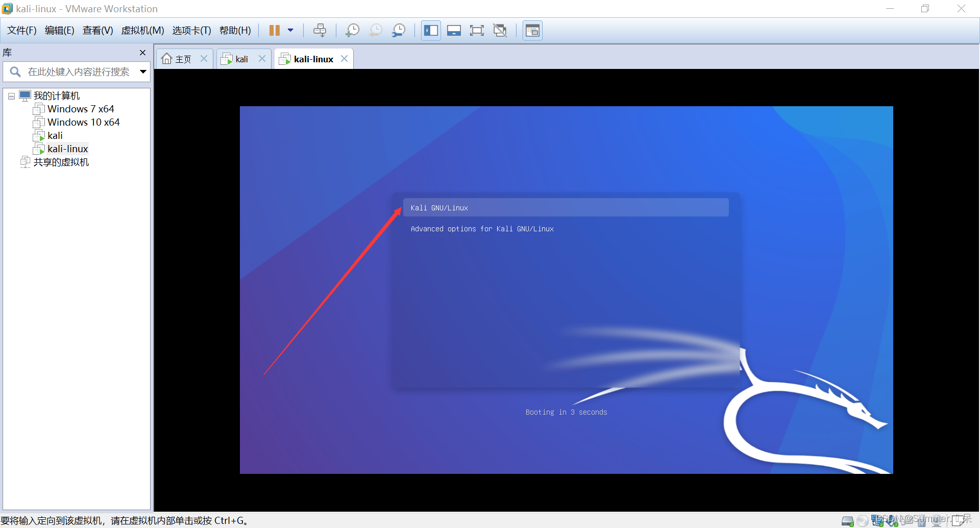The width and height of the screenshot is (980, 528).
Task: Choose the Kali GNU/Linux boot entry
Action: click(566, 208)
